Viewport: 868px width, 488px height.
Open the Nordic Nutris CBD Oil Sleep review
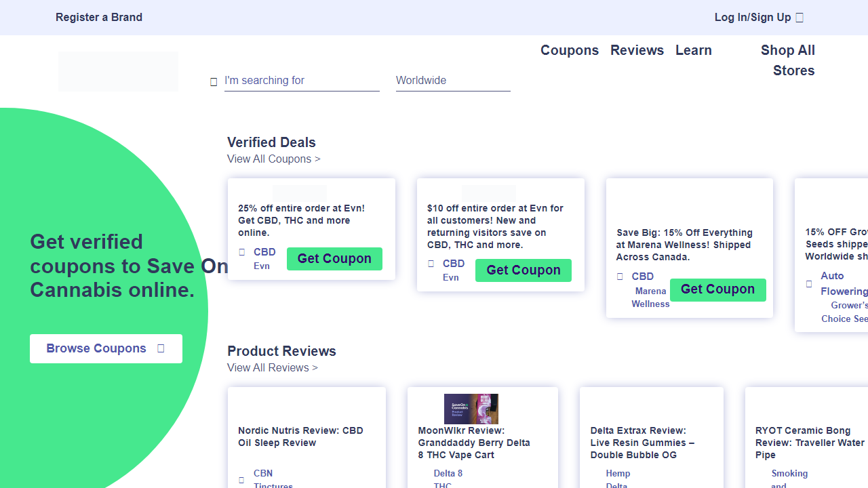point(300,436)
